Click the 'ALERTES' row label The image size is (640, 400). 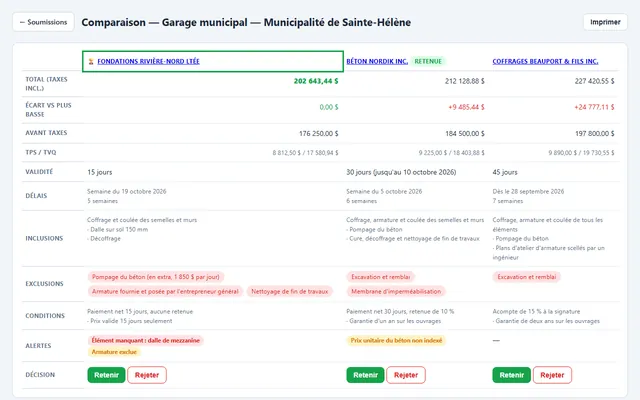coord(38,346)
